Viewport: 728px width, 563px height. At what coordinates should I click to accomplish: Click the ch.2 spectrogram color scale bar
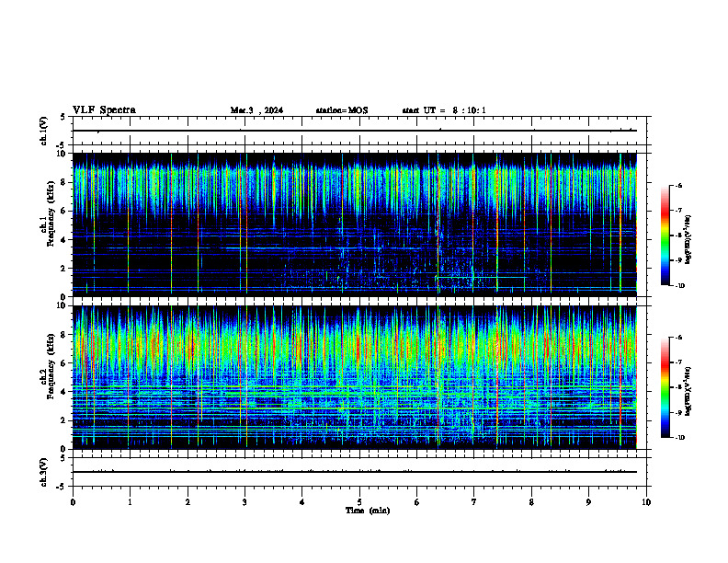(x=665, y=387)
